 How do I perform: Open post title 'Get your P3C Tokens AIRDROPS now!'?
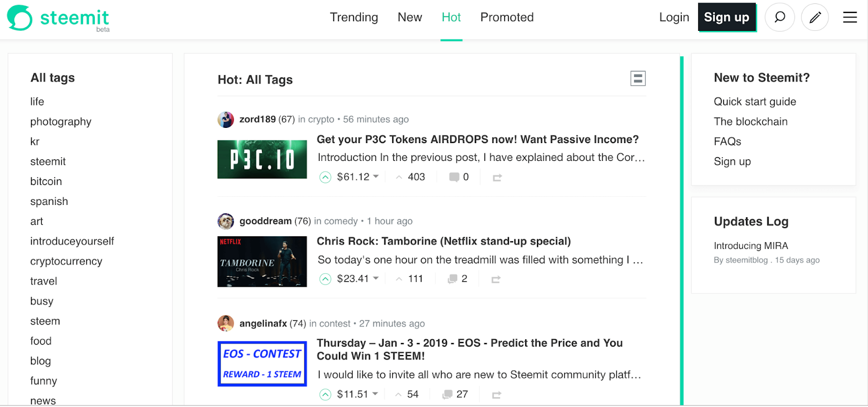tap(477, 140)
